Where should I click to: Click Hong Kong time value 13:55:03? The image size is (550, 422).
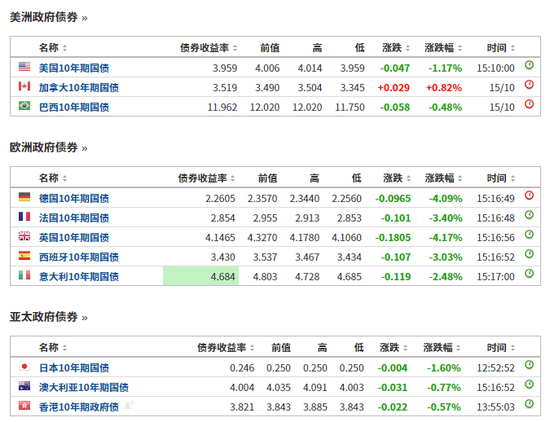tap(495, 407)
